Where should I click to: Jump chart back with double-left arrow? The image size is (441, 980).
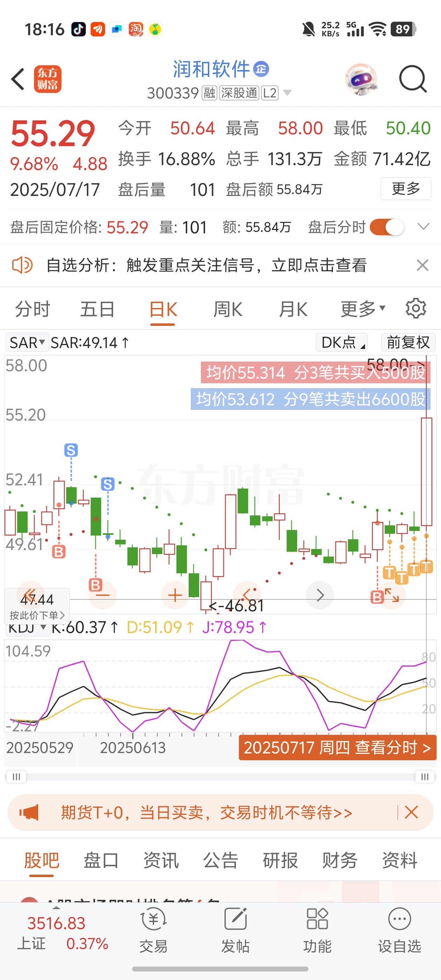pos(30,594)
